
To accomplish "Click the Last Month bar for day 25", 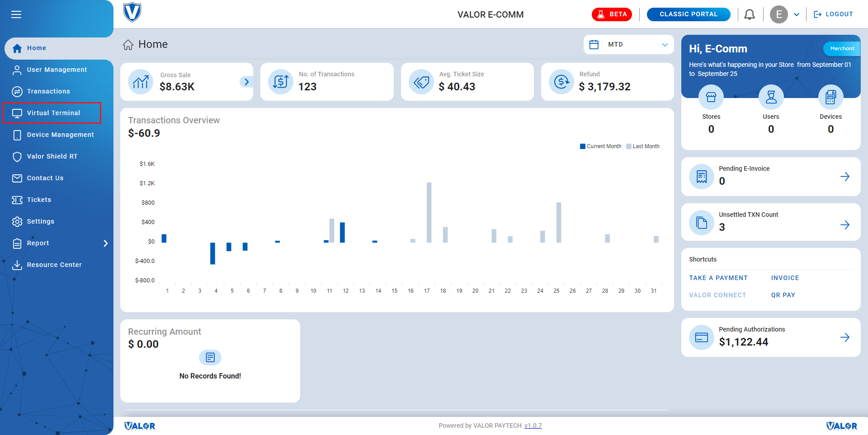I will pos(559,222).
